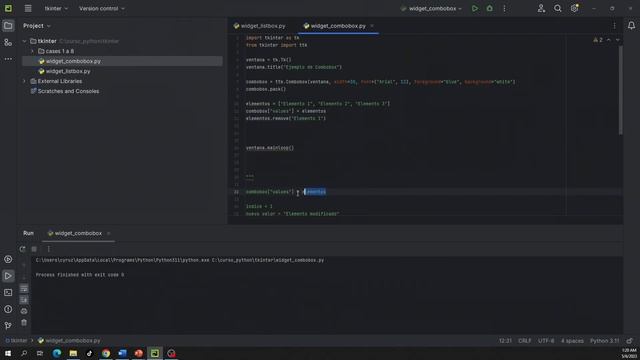Toggle soft-wrap in run console
Viewport: 640px width, 360px height.
[x=24, y=289]
